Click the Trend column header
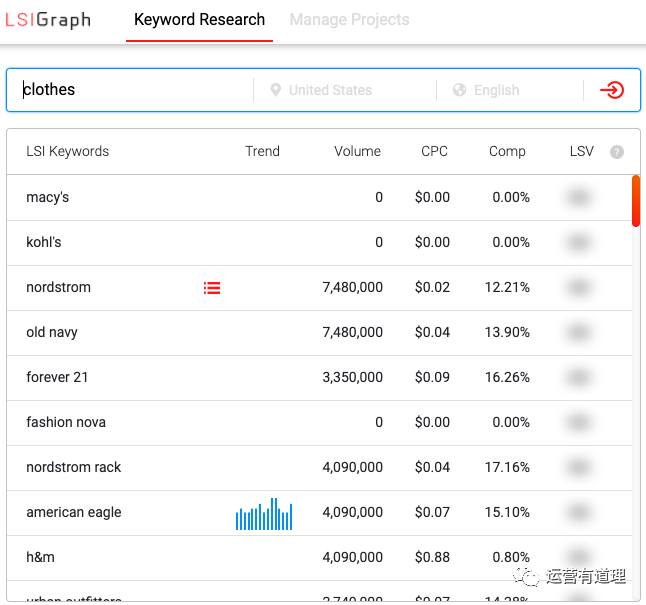 pos(262,151)
